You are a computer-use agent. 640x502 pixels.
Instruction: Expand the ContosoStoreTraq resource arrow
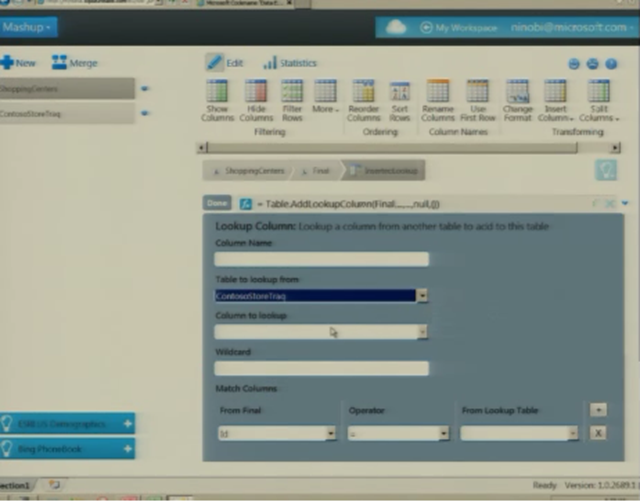coord(145,113)
